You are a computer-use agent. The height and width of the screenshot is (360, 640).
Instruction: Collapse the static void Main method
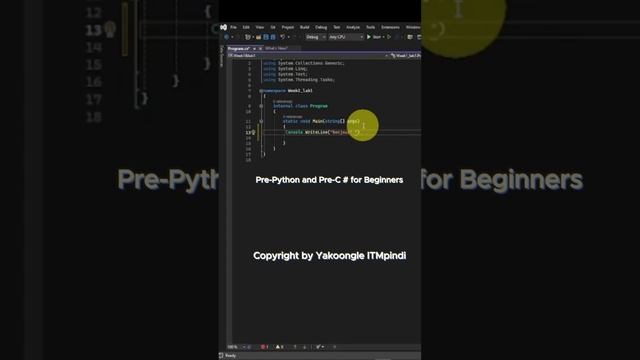tap(261, 121)
